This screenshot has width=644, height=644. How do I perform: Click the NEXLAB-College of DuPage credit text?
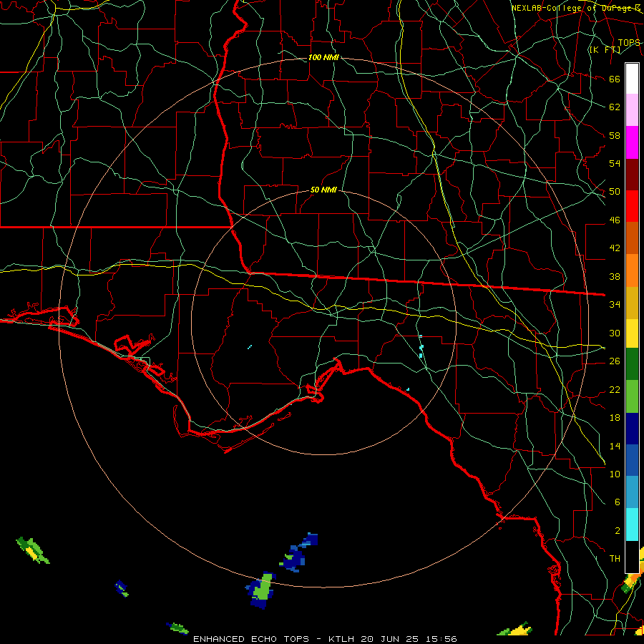pyautogui.click(x=575, y=8)
